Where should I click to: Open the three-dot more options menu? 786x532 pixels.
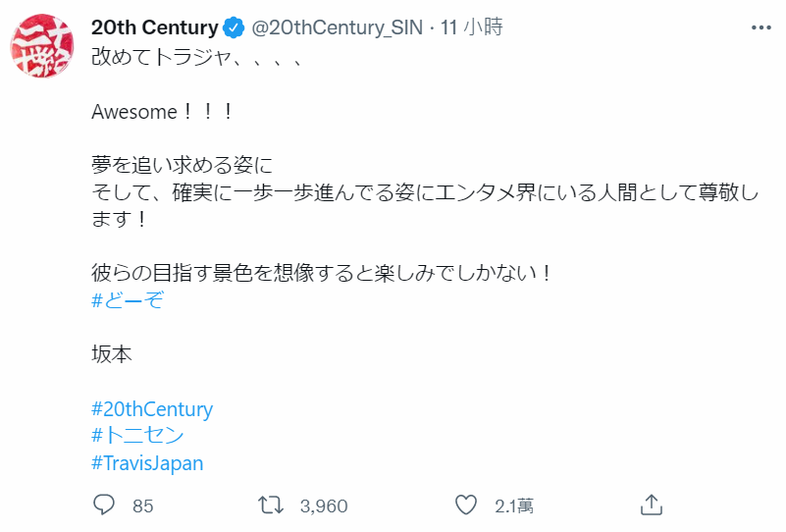(x=760, y=27)
